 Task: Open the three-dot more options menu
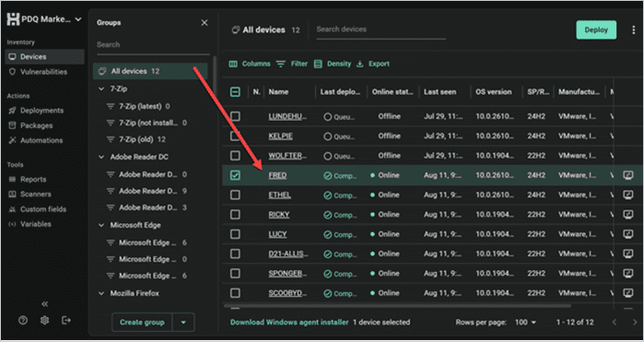tap(633, 30)
